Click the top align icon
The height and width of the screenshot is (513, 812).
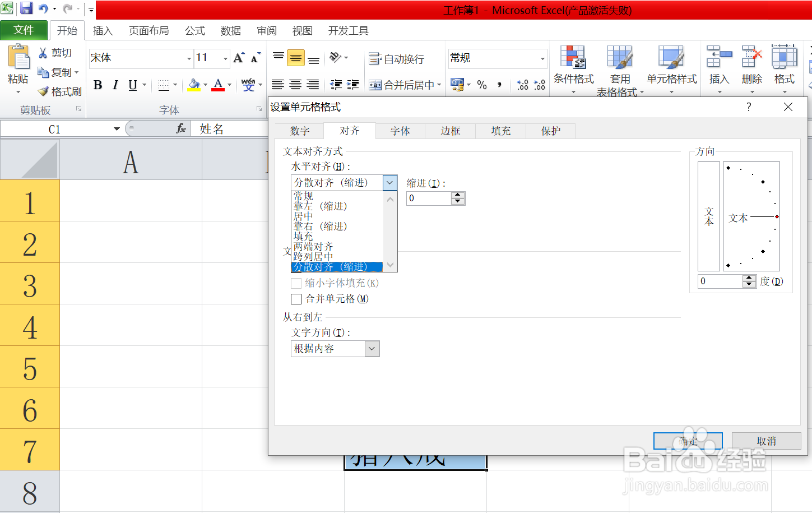[x=279, y=57]
